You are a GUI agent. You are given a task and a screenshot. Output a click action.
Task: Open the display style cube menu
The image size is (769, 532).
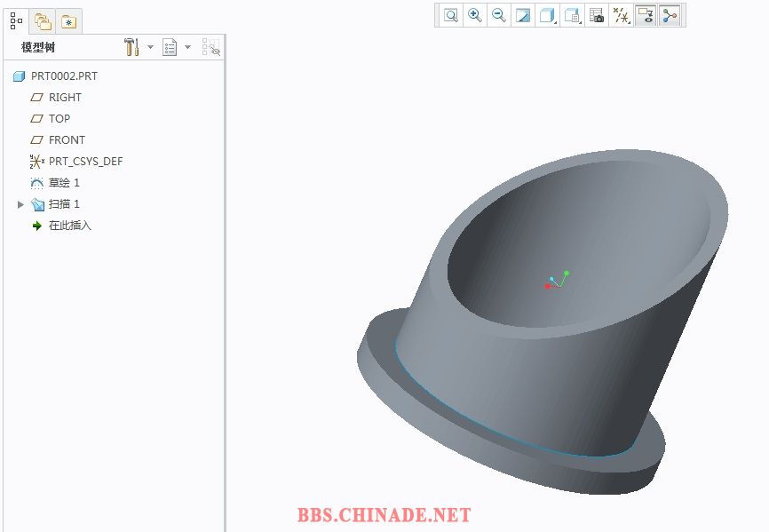point(548,15)
